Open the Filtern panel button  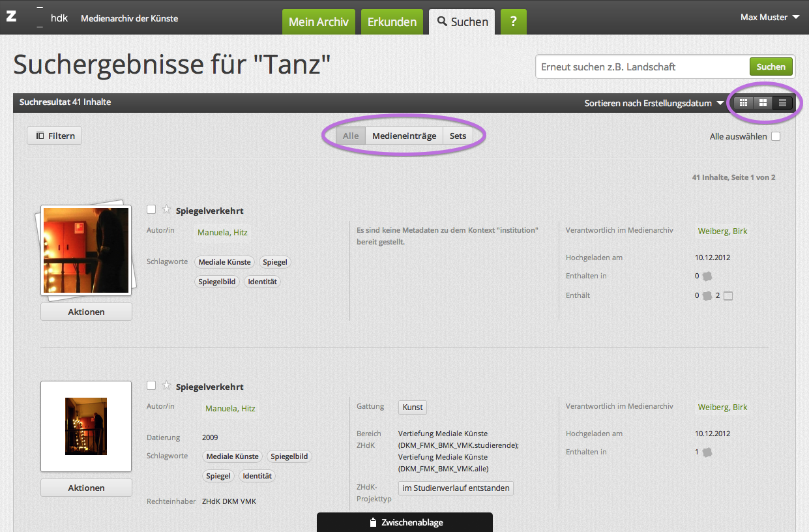pyautogui.click(x=55, y=136)
